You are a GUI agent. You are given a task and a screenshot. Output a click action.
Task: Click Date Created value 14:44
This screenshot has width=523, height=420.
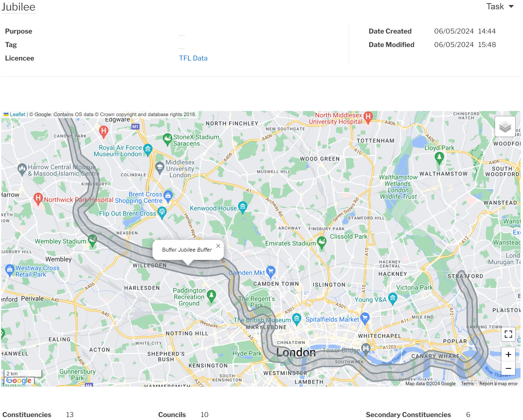point(487,31)
